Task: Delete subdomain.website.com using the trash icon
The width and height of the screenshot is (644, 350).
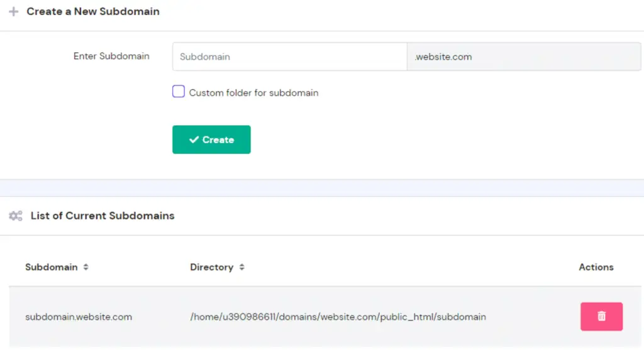Action: coord(601,316)
